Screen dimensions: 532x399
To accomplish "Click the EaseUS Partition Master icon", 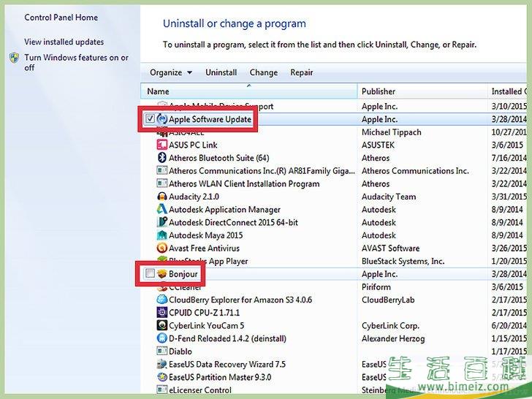I will 161,377.
